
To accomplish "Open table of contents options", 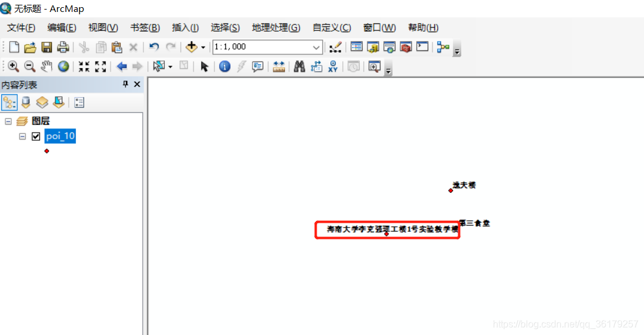I will coord(79,103).
